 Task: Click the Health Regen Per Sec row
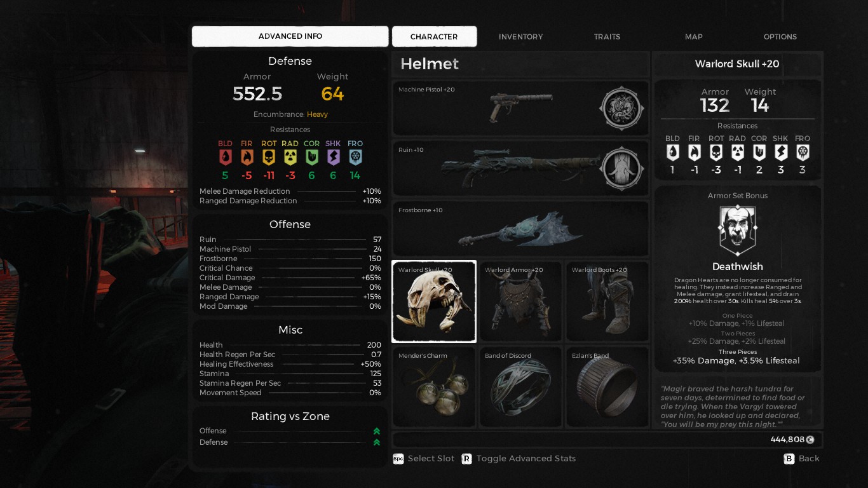(290, 355)
